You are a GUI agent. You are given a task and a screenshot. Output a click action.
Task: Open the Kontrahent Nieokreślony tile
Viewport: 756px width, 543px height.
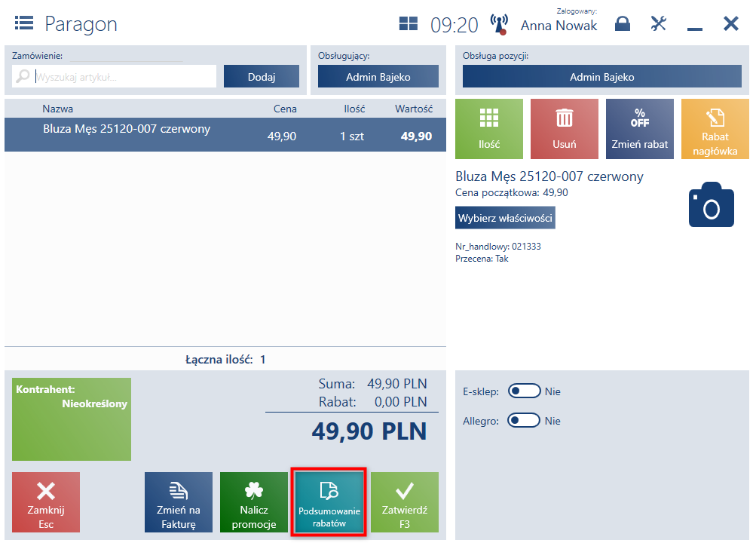pos(72,419)
